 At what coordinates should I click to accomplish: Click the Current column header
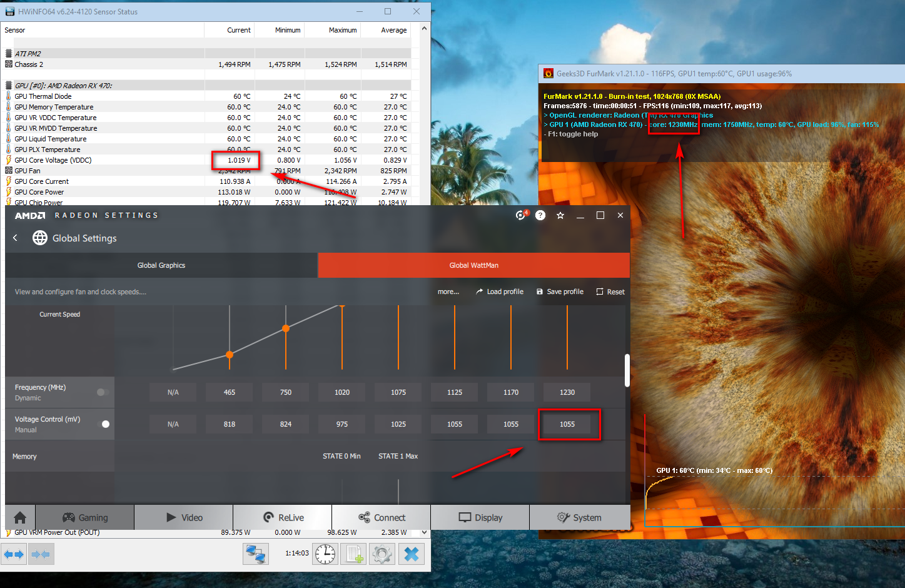pos(230,30)
